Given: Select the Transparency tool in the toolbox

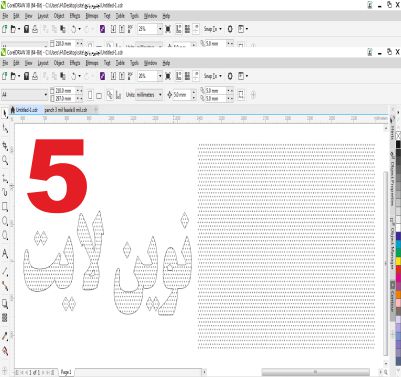Looking at the screenshot, I should click(x=5, y=317).
